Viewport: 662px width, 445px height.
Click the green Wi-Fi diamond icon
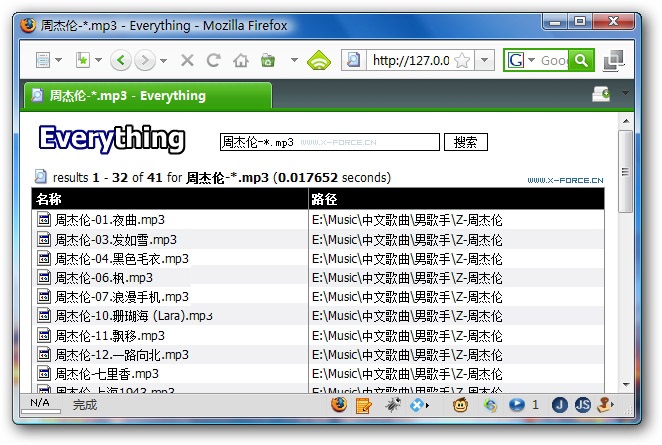coord(319,60)
